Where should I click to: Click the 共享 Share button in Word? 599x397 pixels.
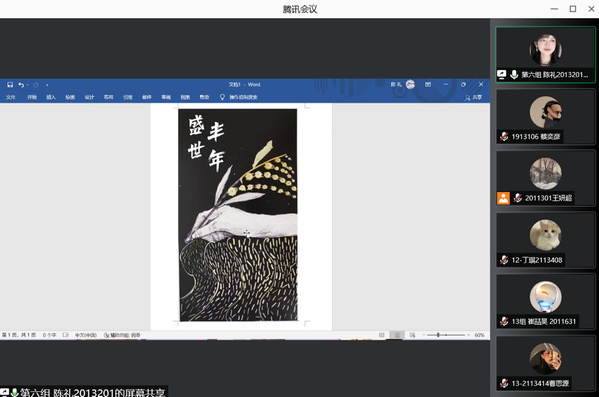tap(473, 98)
